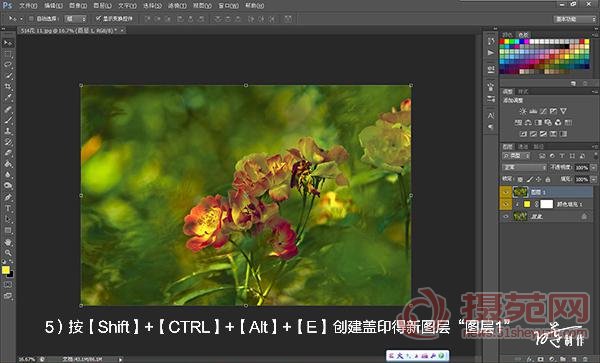Select the Lasso tool
The height and width of the screenshot is (363, 600).
point(8,65)
